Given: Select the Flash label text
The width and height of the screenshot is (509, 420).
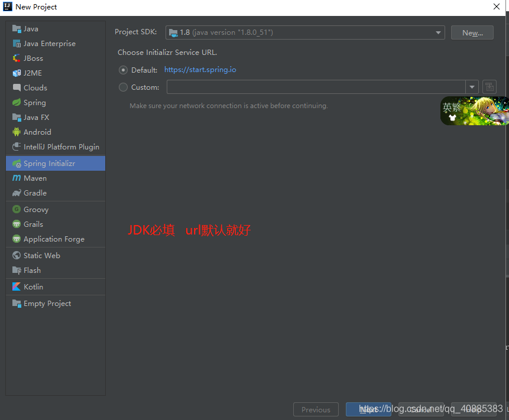Looking at the screenshot, I should point(32,270).
